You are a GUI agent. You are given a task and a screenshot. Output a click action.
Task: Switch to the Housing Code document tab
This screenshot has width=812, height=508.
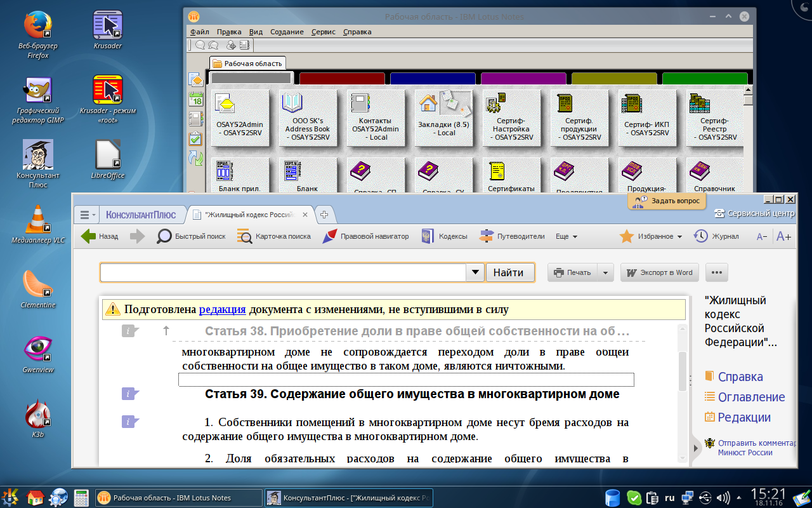coord(254,215)
